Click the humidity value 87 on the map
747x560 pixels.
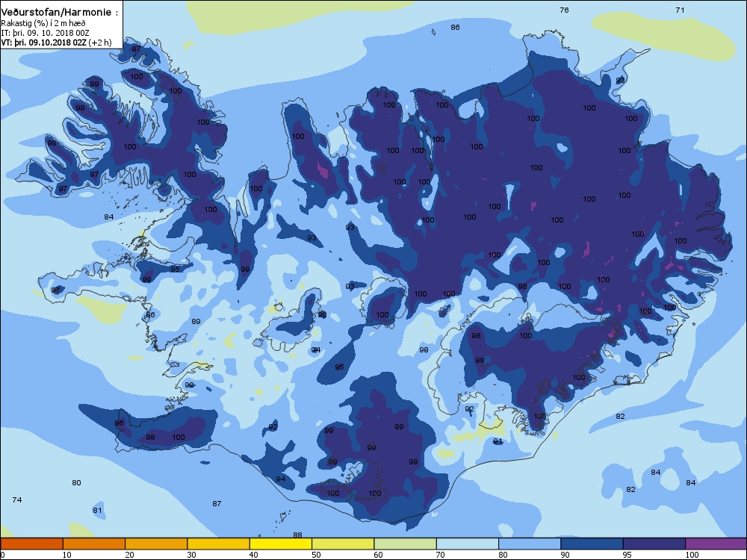217,503
